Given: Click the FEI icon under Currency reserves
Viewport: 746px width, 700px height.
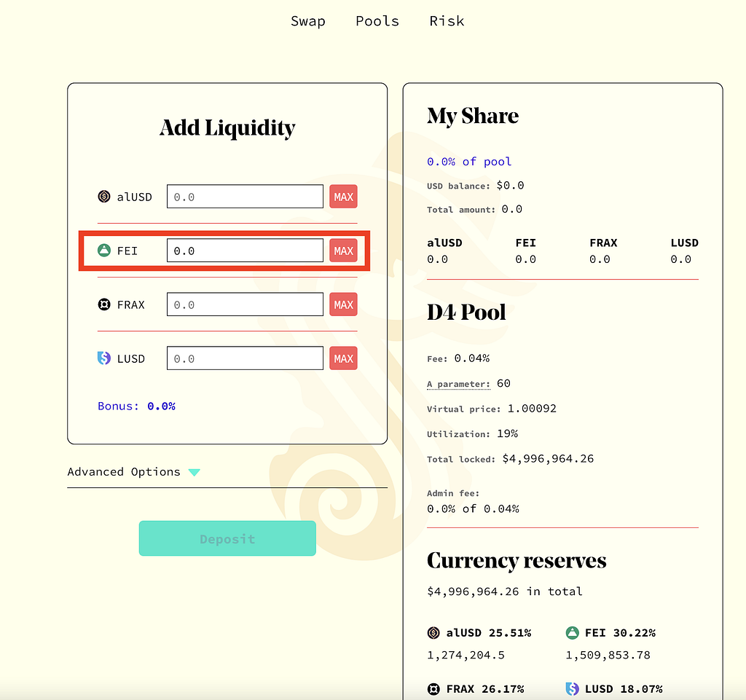Looking at the screenshot, I should pyautogui.click(x=572, y=632).
